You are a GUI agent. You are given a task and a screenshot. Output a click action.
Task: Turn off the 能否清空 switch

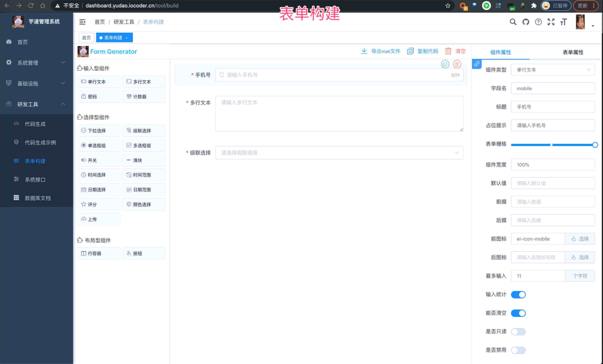(x=518, y=313)
